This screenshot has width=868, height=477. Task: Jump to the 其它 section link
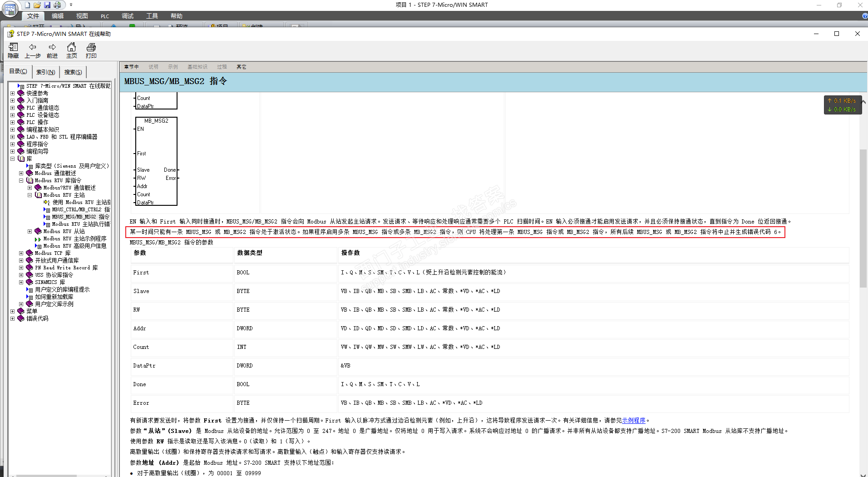pos(241,67)
